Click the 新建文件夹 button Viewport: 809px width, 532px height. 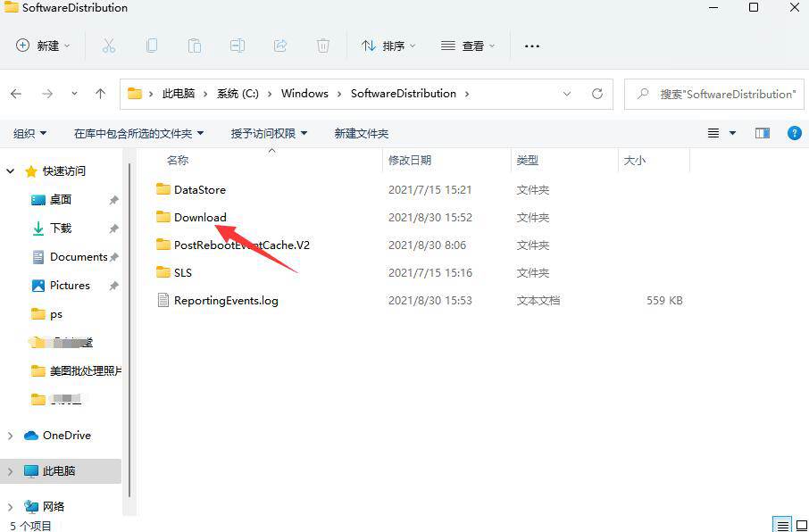coord(361,132)
